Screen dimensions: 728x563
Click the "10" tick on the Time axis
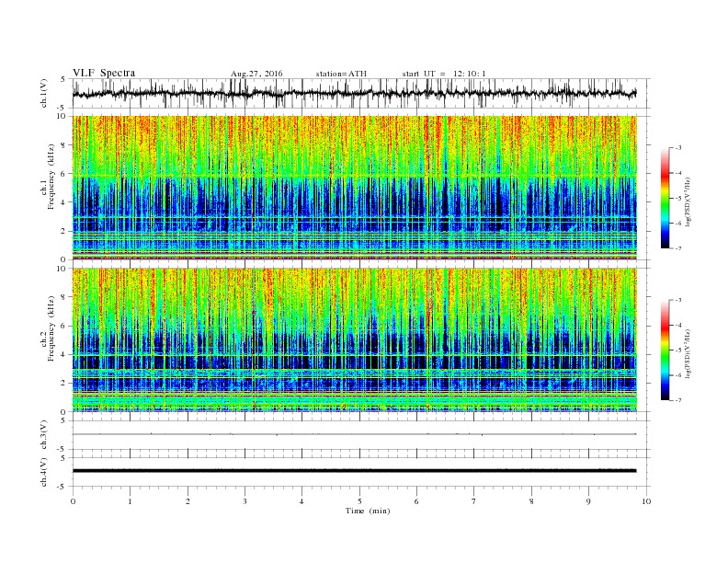[646, 501]
